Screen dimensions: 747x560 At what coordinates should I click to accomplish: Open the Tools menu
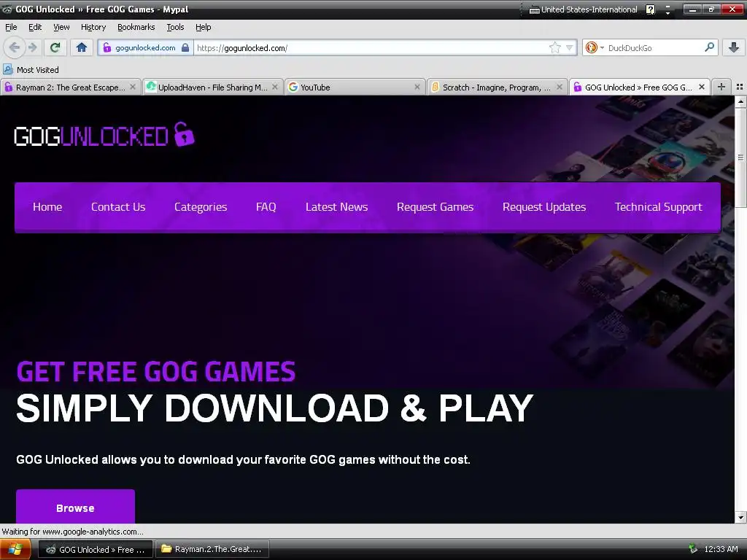[x=175, y=27]
